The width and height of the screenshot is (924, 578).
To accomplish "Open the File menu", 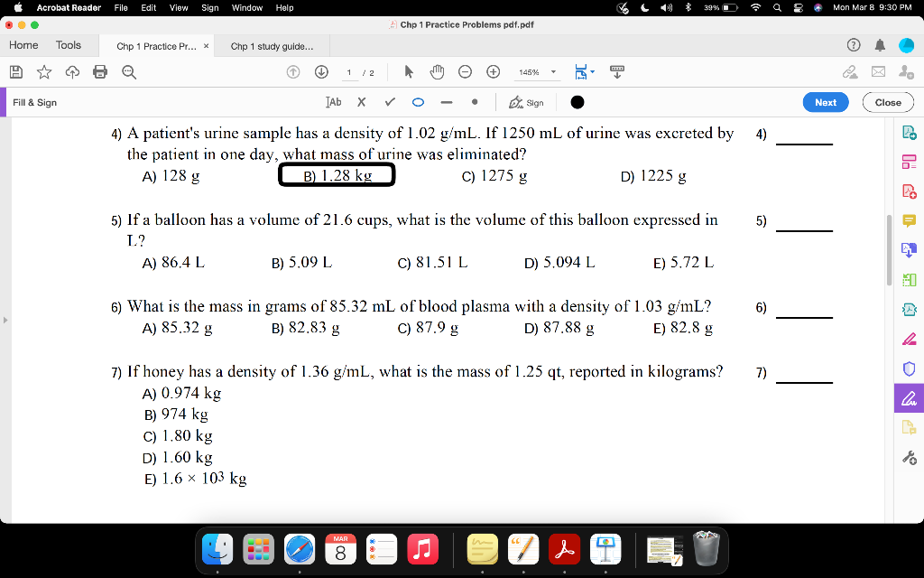I will [121, 7].
